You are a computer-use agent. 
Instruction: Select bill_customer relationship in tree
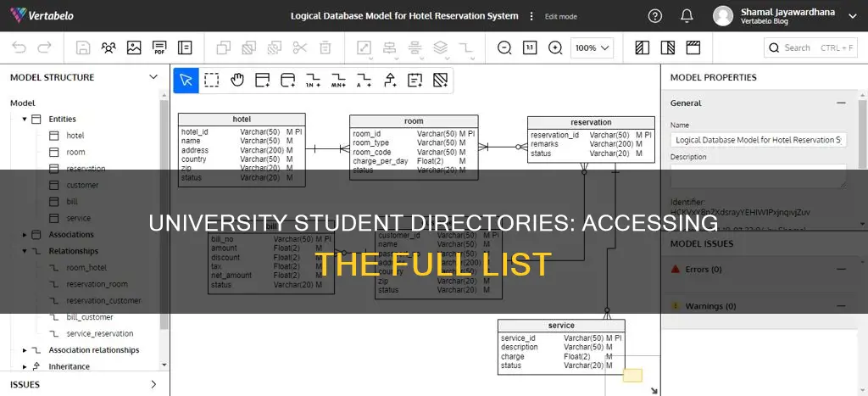pyautogui.click(x=90, y=317)
